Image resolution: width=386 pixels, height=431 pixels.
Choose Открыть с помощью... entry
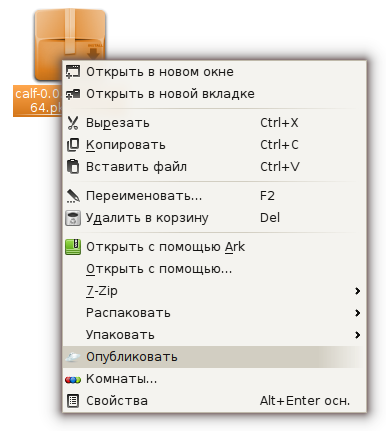[x=215, y=269]
